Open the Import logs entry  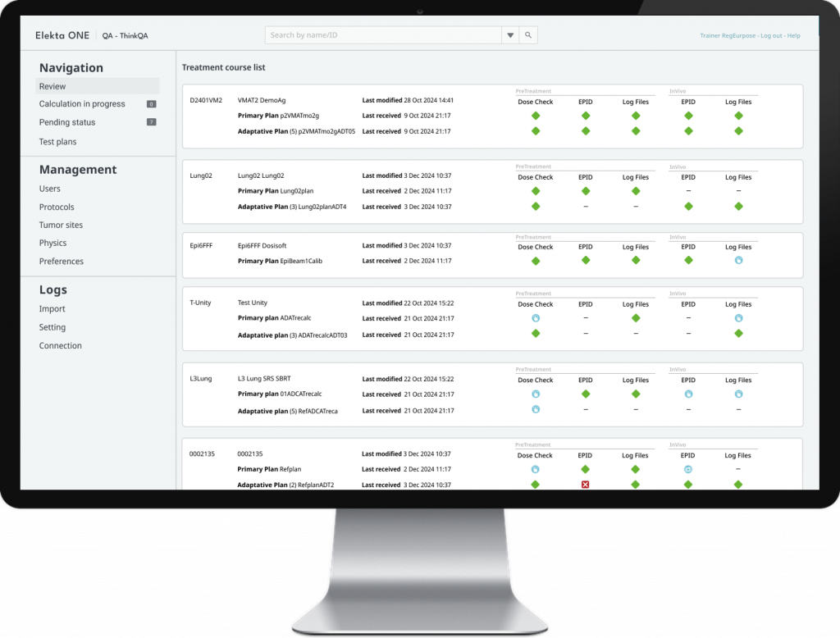pyautogui.click(x=52, y=309)
